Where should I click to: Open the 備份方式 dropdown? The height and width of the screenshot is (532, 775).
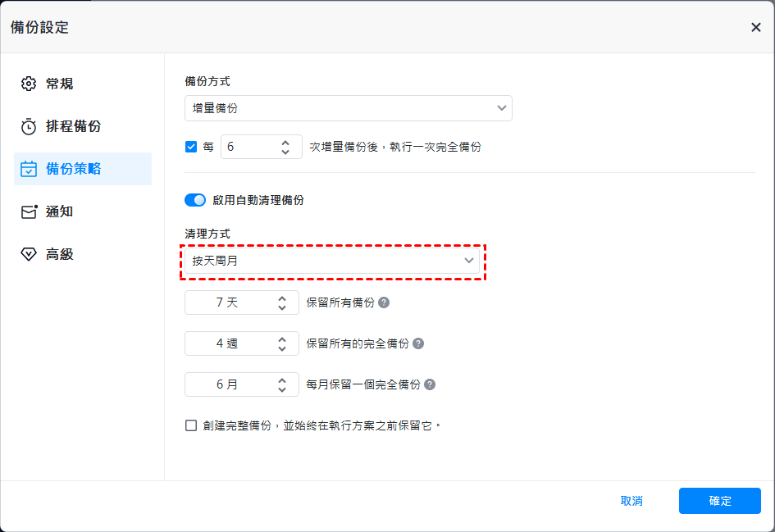pos(349,108)
